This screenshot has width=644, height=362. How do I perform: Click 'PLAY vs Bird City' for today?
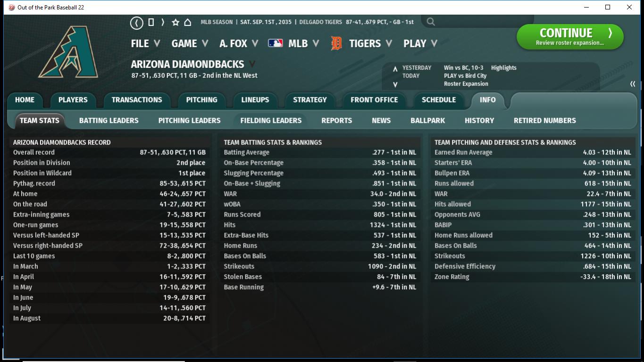[465, 76]
